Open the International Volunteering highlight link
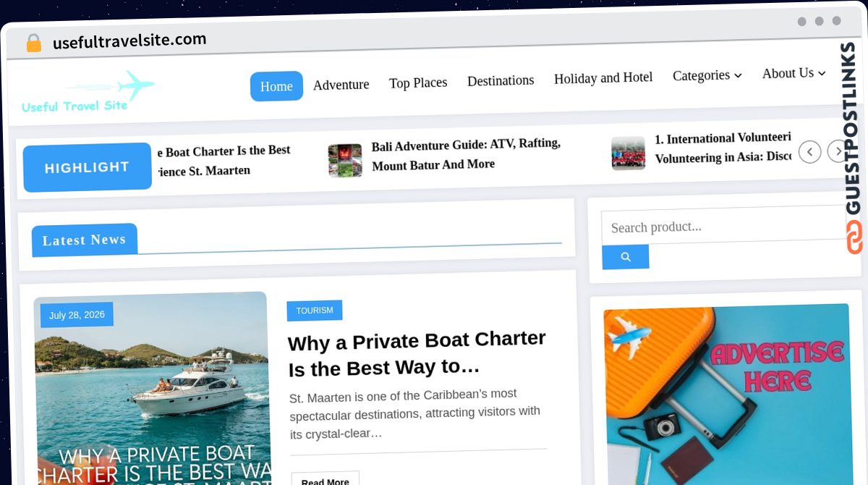Screen dimensions: 868x485 [723, 148]
